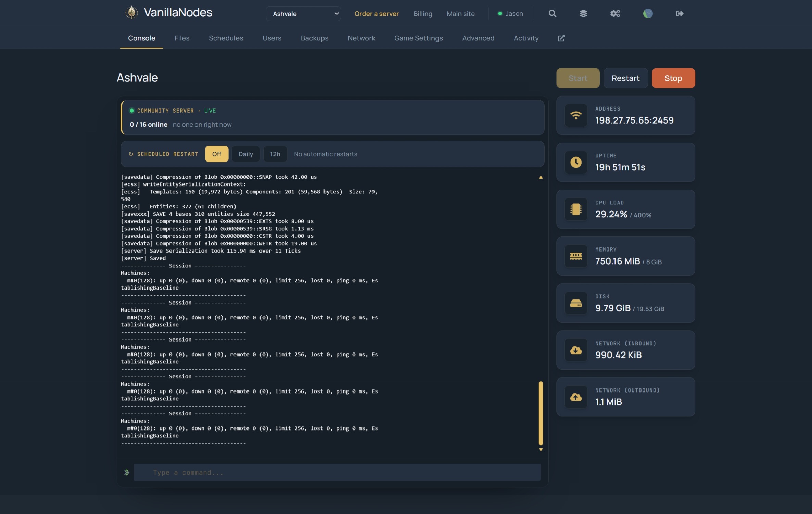Set scheduled restart to Off
Viewport: 812px width, 514px height.
[217, 154]
